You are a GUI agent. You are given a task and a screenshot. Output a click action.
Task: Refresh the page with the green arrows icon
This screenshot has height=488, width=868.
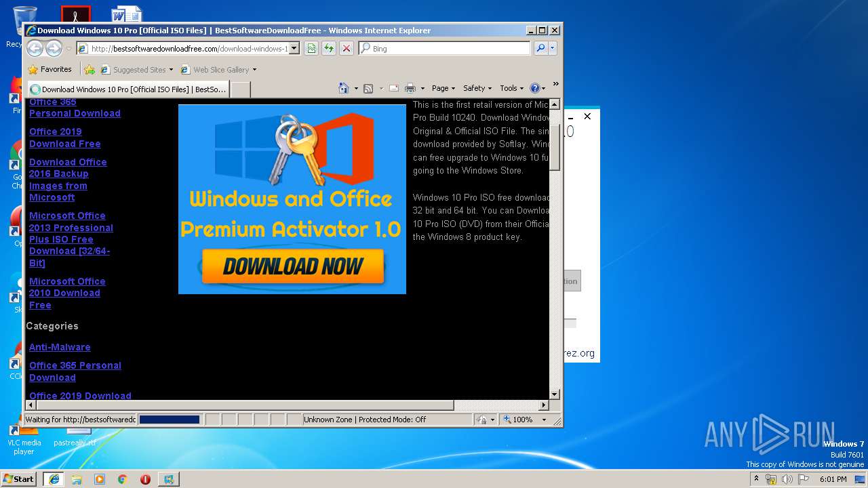click(329, 48)
